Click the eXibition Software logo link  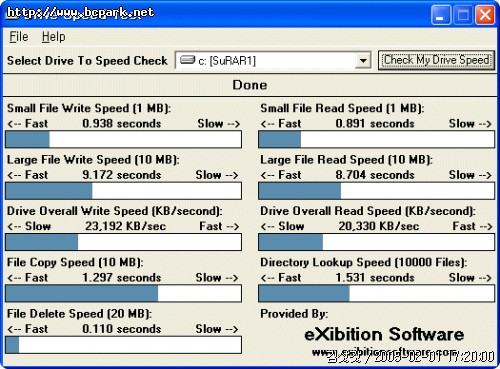[384, 334]
